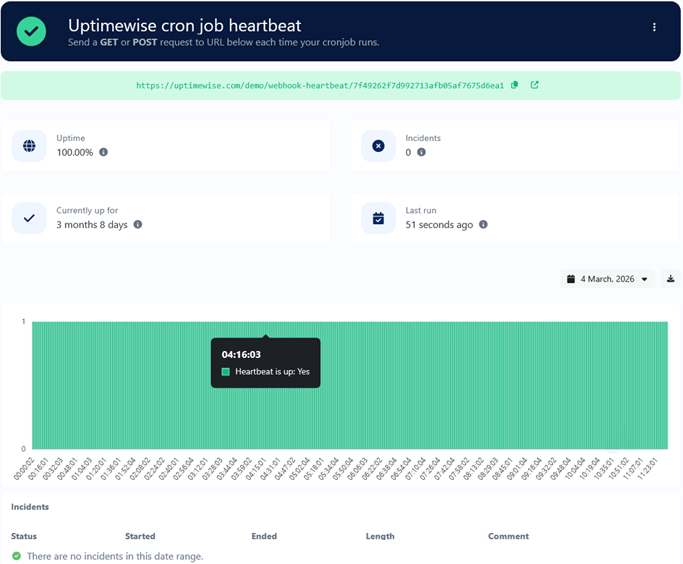Screen dimensions: 683x564
Task: Click the globe Uptime icon
Action: 29,146
